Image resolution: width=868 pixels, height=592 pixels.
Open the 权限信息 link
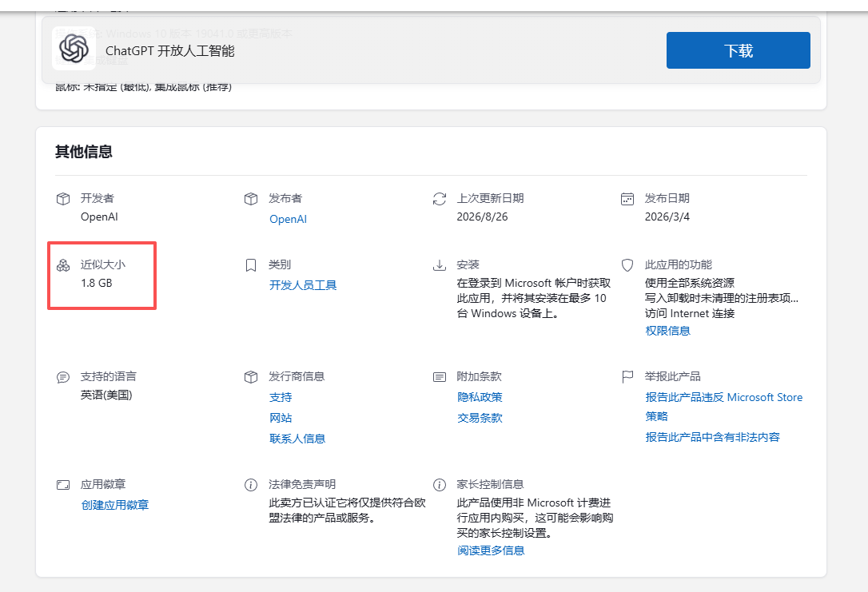[667, 331]
